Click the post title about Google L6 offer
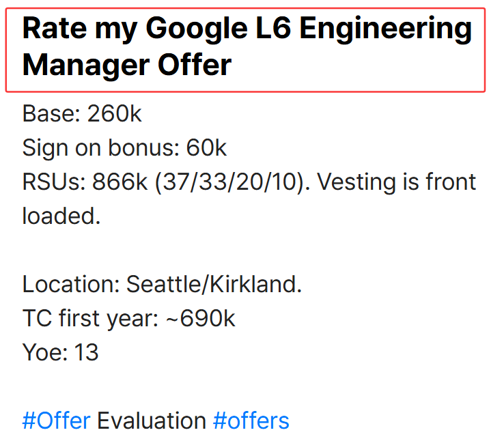The height and width of the screenshot is (441, 504). tap(247, 46)
